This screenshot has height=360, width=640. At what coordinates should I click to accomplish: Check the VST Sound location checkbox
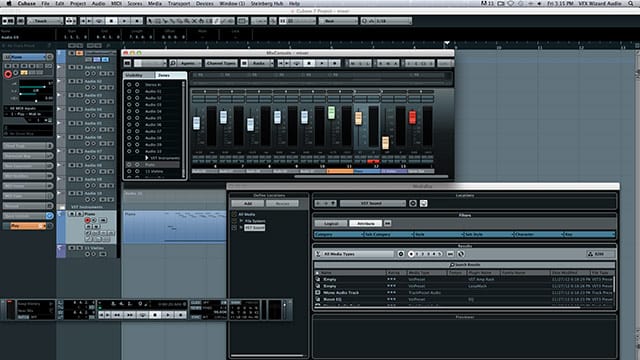(x=234, y=227)
